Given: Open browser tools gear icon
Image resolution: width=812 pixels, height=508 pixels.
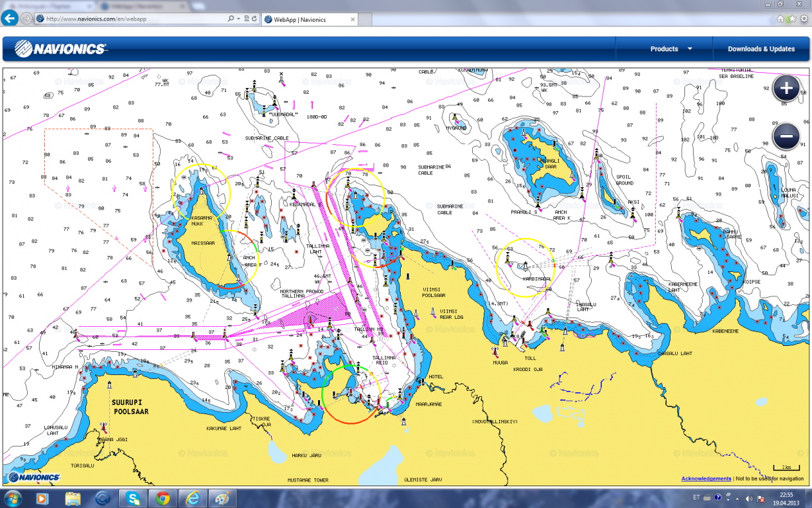Looking at the screenshot, I should point(802,19).
